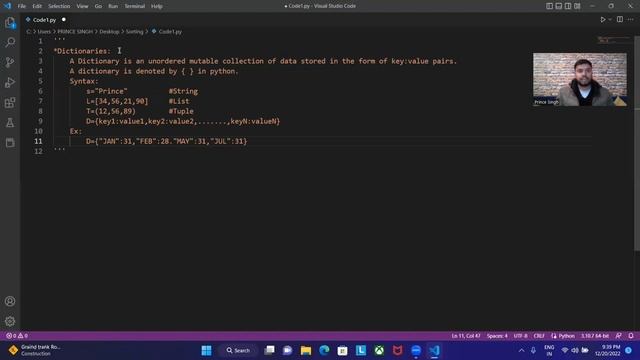This screenshot has width=640, height=360.
Task: Open the View menu
Action: (x=82, y=6)
